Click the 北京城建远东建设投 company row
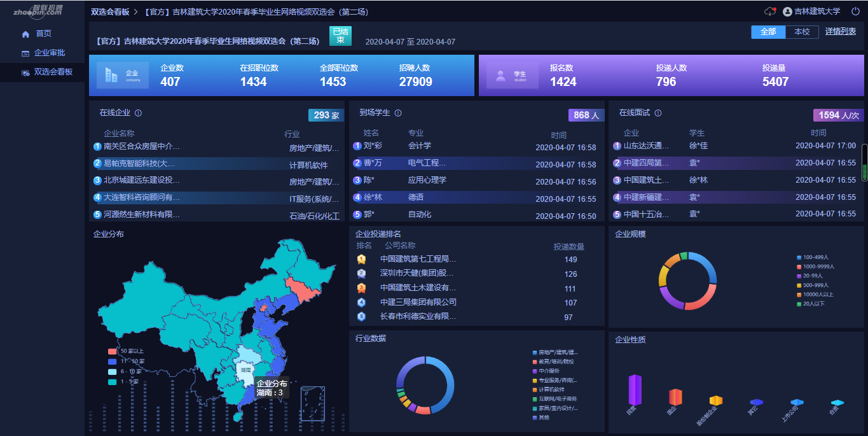Viewport: 868px width, 436px height. point(217,181)
